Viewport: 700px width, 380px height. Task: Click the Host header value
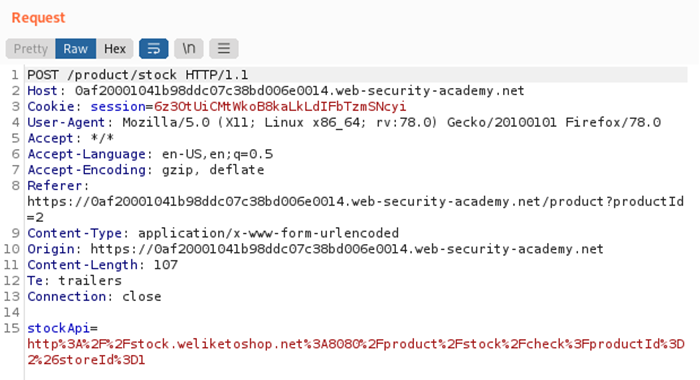tap(300, 91)
